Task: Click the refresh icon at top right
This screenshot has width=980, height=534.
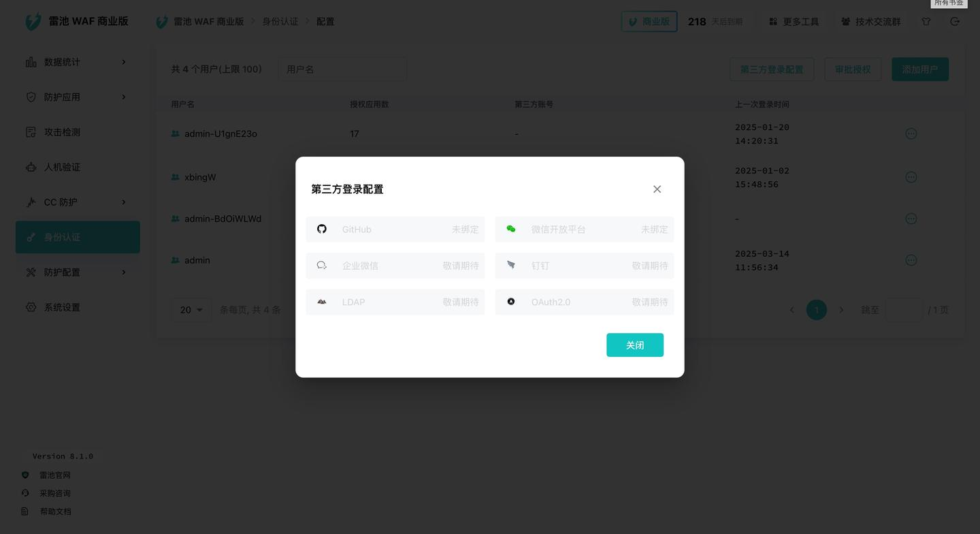Action: click(955, 21)
